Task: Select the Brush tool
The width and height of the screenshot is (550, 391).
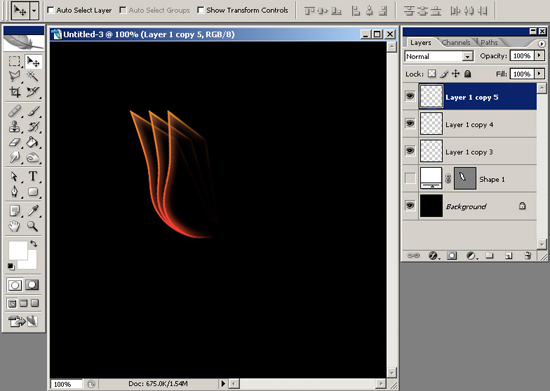Action: click(33, 112)
